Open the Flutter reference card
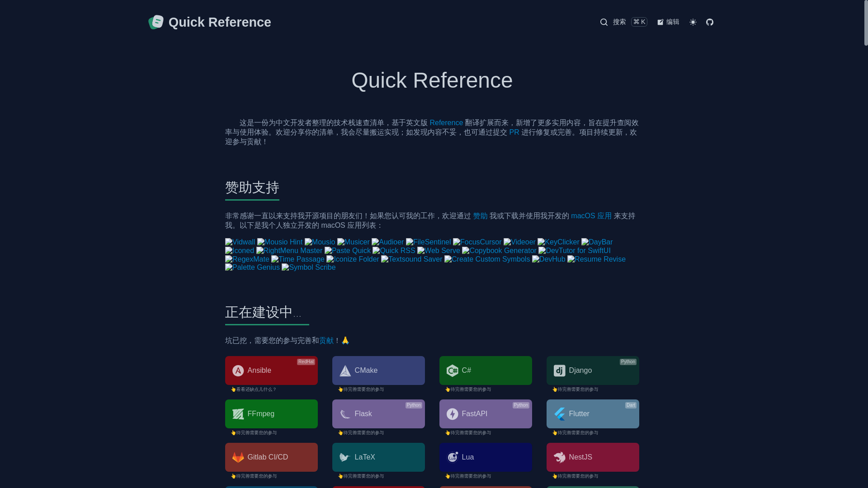The image size is (868, 488). [593, 414]
